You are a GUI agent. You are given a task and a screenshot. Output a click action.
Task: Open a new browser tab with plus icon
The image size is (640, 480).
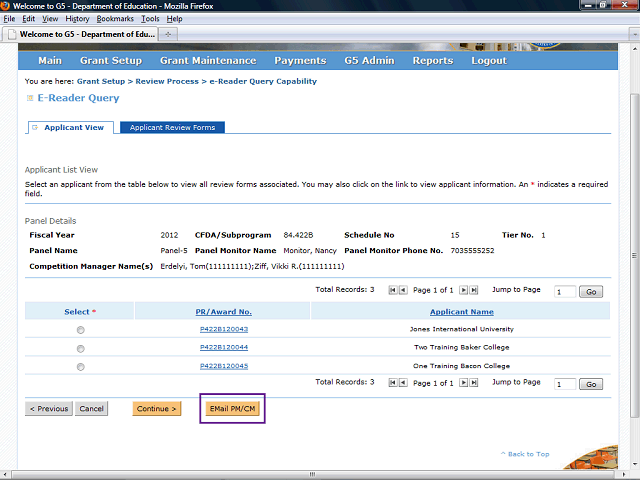[168, 34]
